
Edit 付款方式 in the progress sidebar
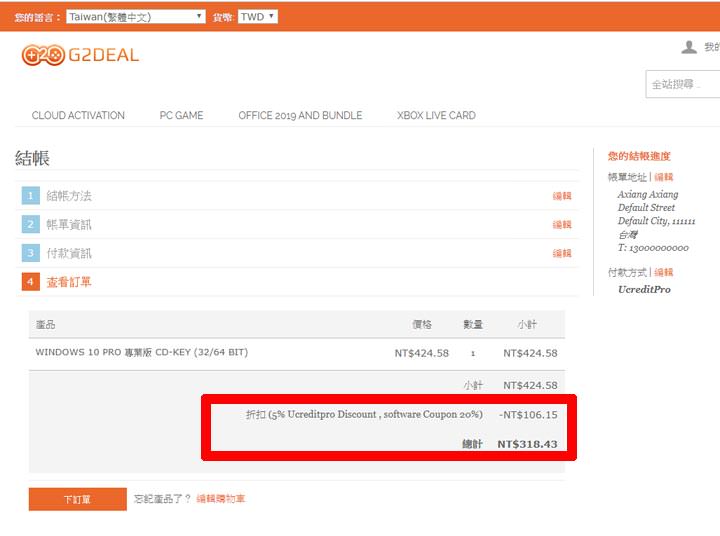[664, 272]
